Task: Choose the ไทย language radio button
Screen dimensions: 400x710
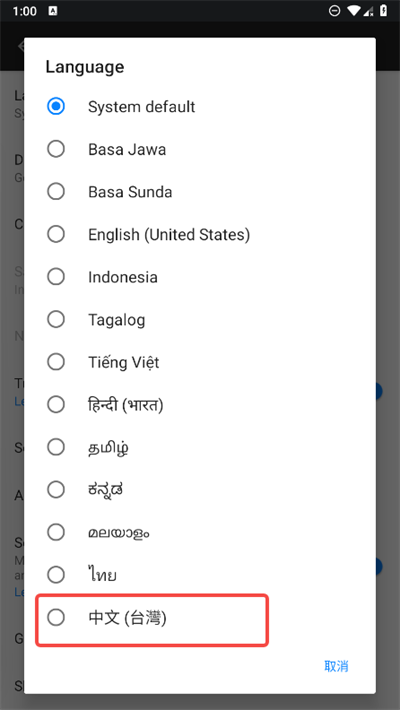Action: pos(56,575)
